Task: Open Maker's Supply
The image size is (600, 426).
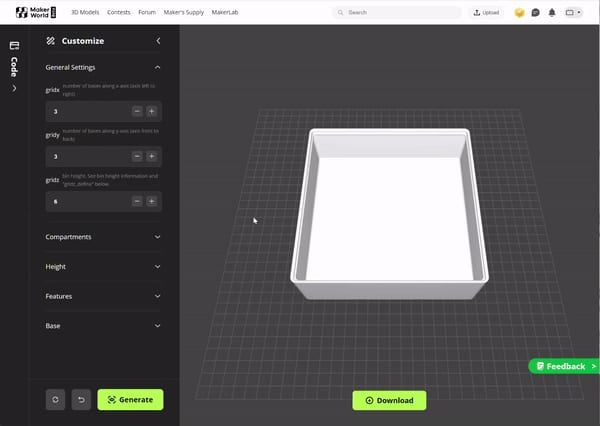Action: (x=184, y=12)
